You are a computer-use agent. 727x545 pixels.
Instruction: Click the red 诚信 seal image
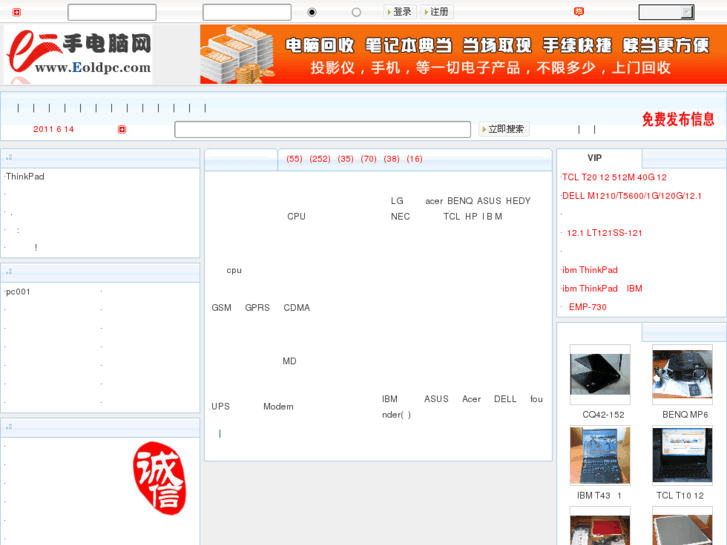(x=159, y=478)
